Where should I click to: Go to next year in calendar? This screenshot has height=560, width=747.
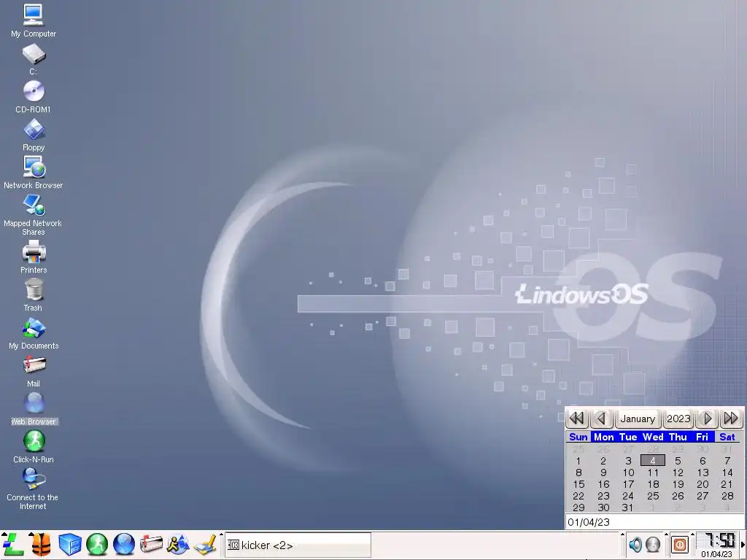pos(731,419)
